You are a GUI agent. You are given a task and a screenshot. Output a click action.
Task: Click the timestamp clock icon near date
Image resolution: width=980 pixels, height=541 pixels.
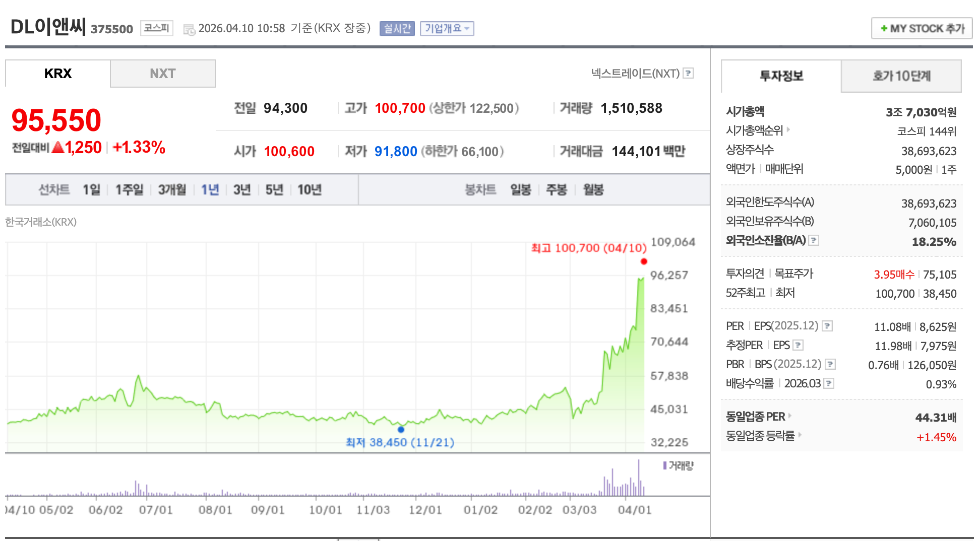coord(189,30)
